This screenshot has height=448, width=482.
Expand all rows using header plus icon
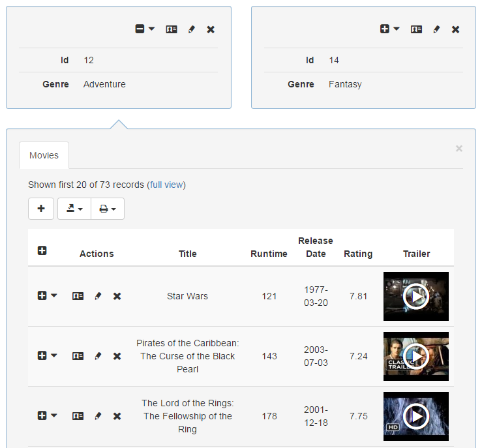click(x=42, y=251)
